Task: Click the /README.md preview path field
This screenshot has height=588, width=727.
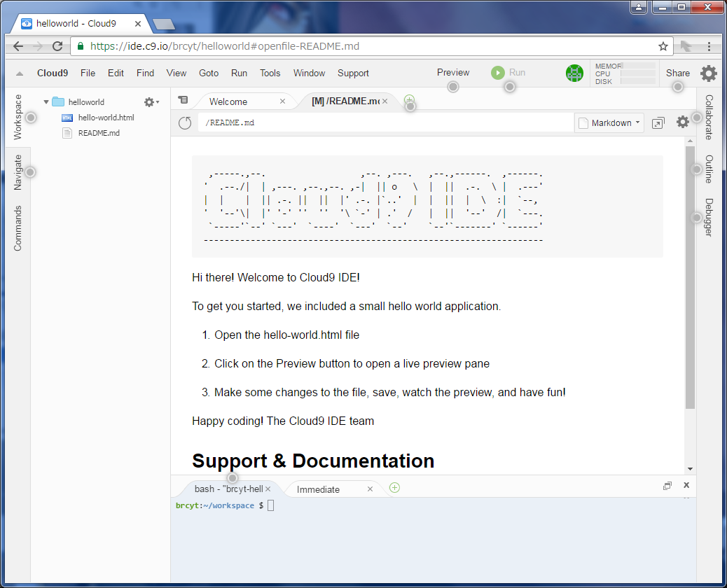Action: point(386,122)
